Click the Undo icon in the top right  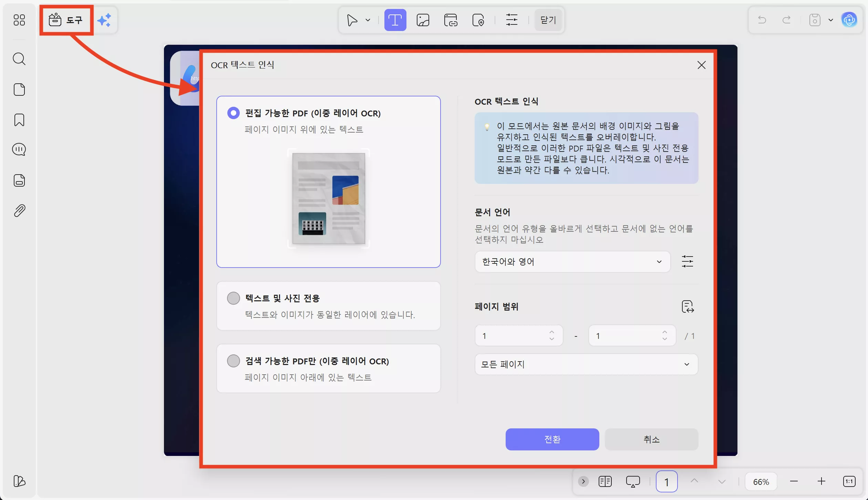(x=762, y=20)
